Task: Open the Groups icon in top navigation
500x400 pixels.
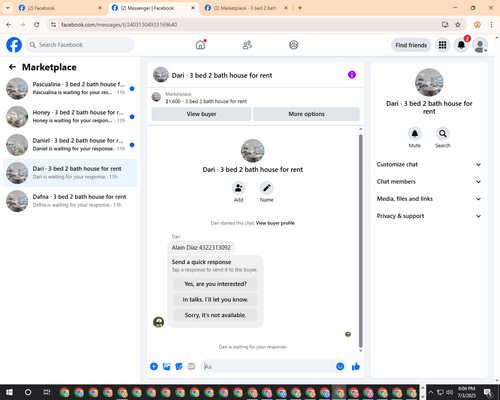Action: point(293,45)
